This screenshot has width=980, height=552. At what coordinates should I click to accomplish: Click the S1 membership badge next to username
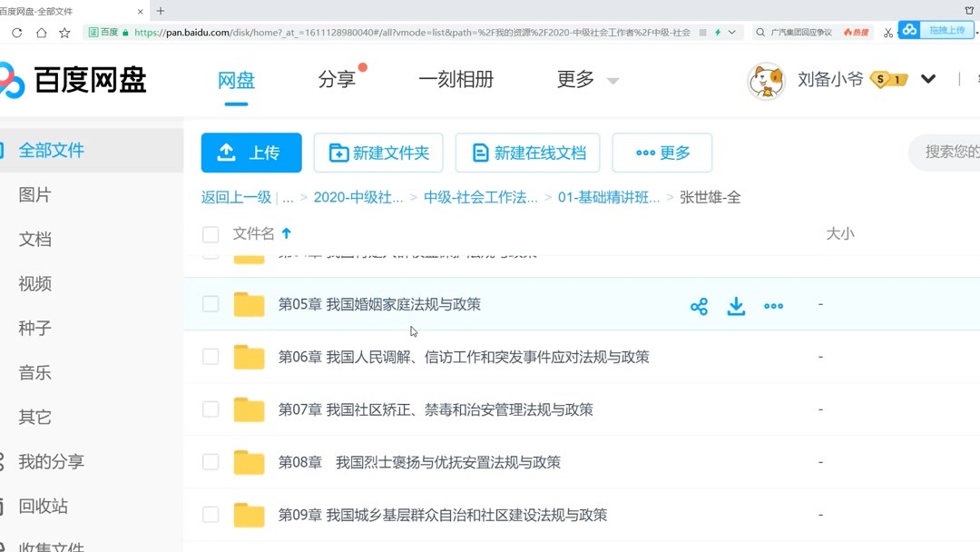tap(886, 79)
